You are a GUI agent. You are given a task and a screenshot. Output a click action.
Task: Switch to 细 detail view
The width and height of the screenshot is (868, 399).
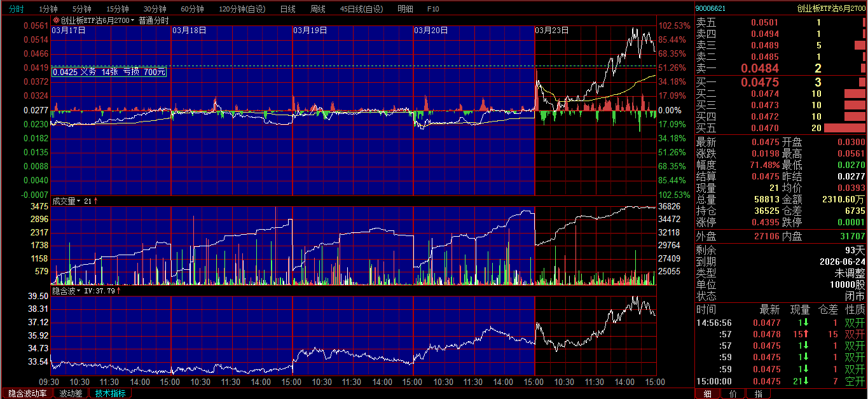[708, 393]
